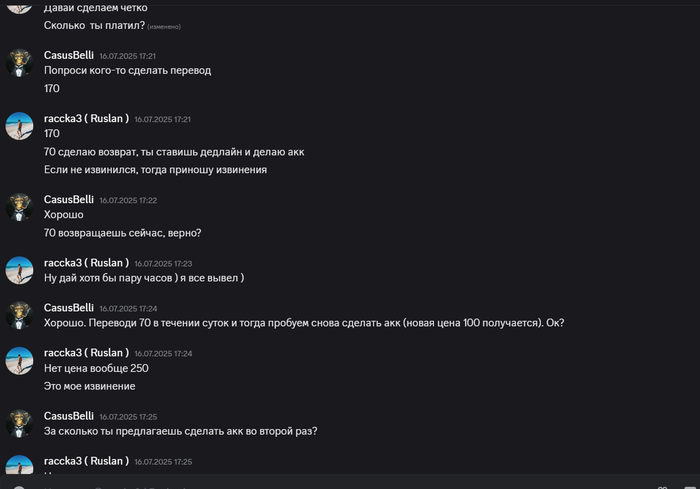Open raccka3's avatar beside the 17:24 message
This screenshot has width=700, height=489.
[20, 360]
